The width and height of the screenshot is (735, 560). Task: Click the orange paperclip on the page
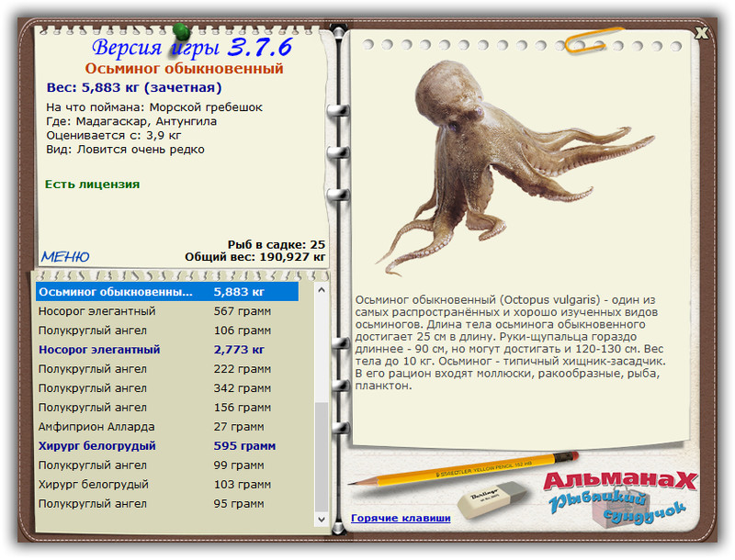[594, 40]
